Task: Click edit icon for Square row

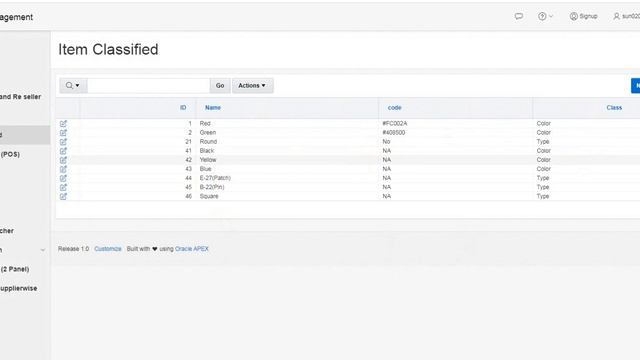Action: pyautogui.click(x=63, y=196)
